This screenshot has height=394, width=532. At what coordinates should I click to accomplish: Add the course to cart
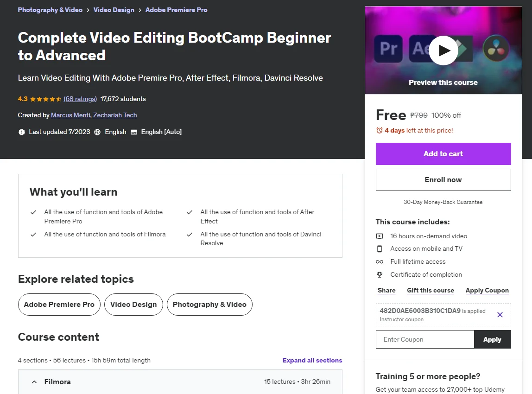click(443, 154)
